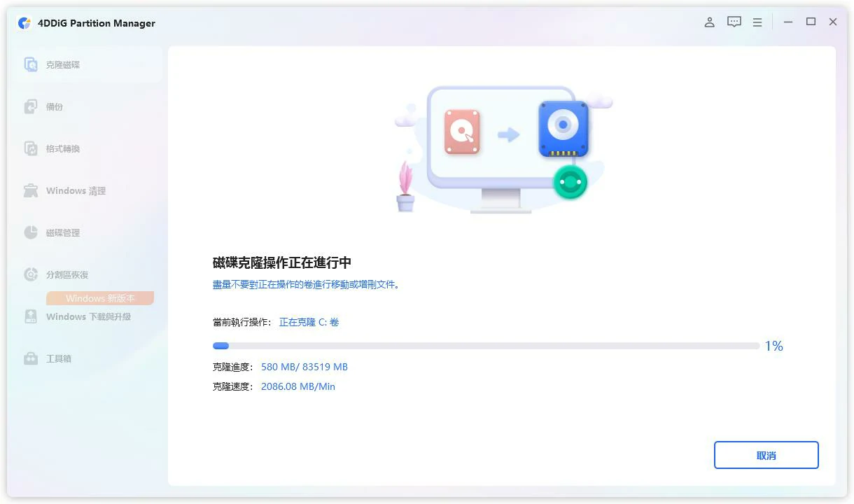Open Windows 下載與升級 section
The height and width of the screenshot is (504, 854).
(86, 316)
